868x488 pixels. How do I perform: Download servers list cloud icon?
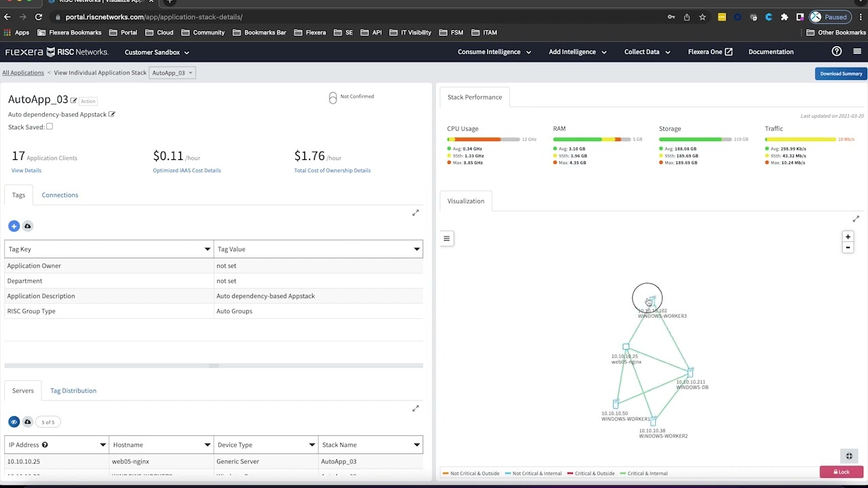click(28, 422)
